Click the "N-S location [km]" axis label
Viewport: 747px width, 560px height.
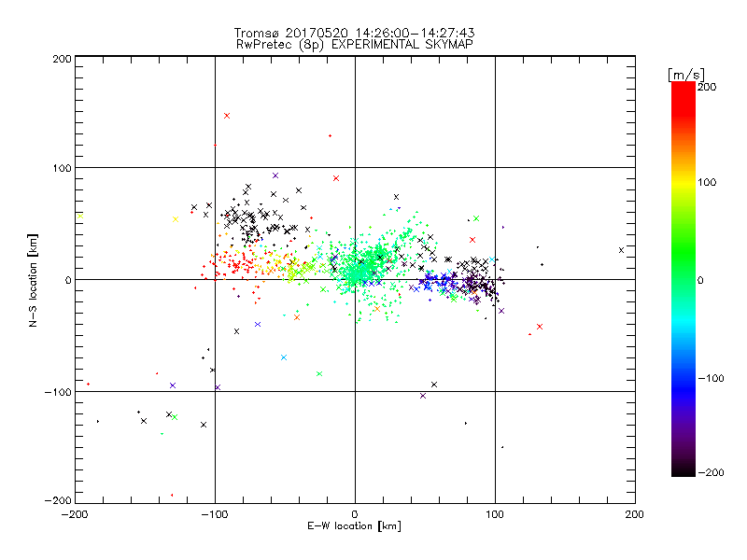[x=33, y=281]
